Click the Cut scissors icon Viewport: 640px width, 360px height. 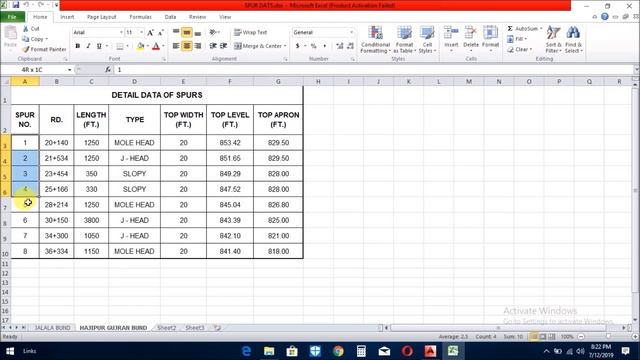tap(26, 29)
